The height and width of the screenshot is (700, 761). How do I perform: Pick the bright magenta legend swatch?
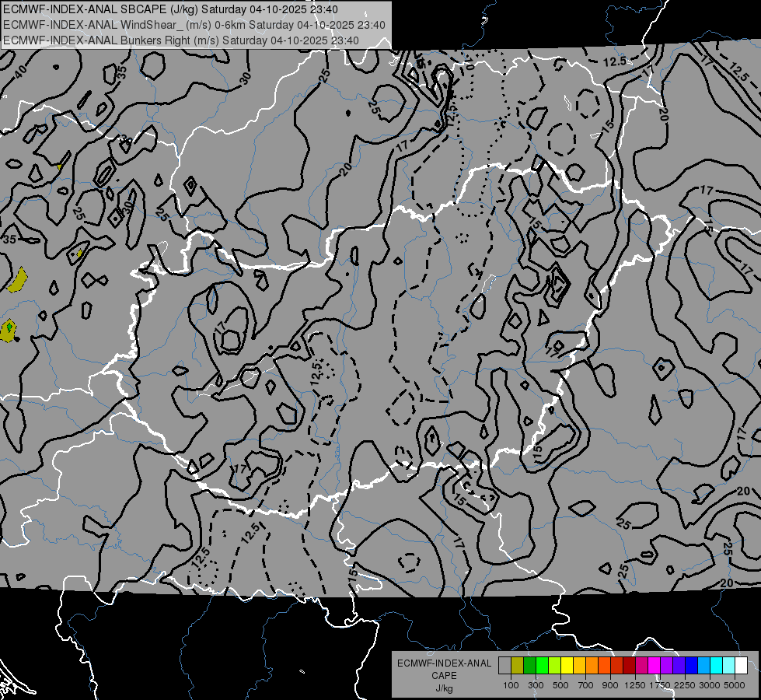click(x=655, y=666)
